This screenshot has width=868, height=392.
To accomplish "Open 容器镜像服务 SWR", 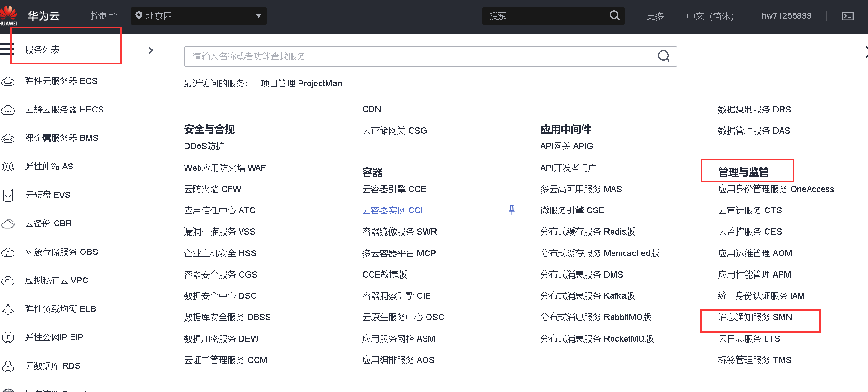I will pos(399,232).
